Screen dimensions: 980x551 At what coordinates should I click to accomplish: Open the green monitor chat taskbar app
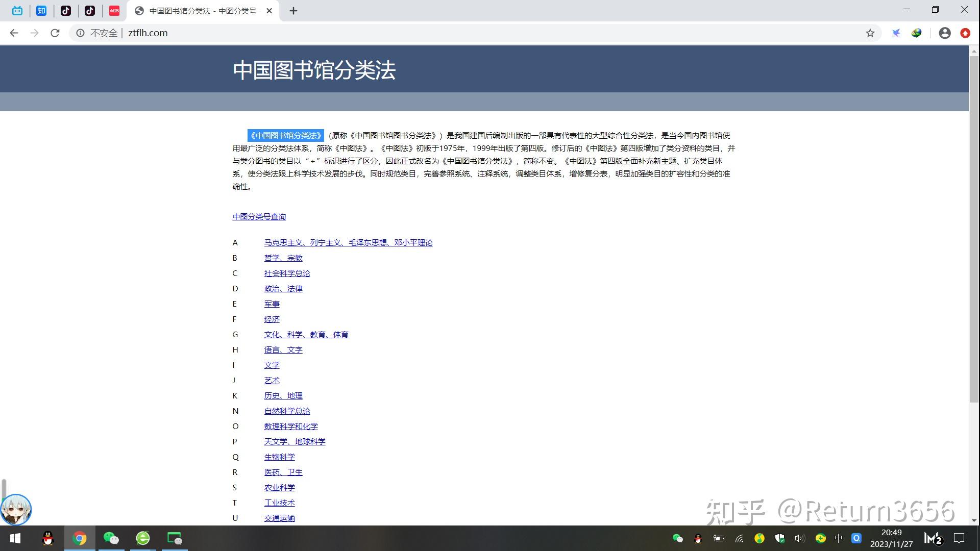click(x=175, y=538)
